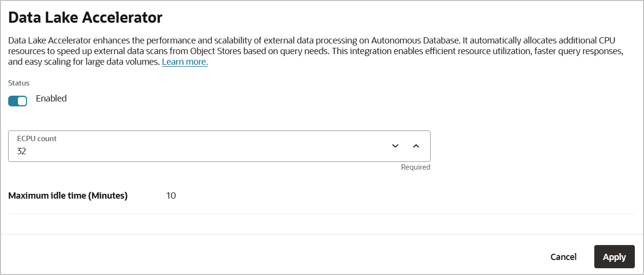This screenshot has height=275, width=644.
Task: Click the value 32 in ECPU field
Action: coord(22,151)
